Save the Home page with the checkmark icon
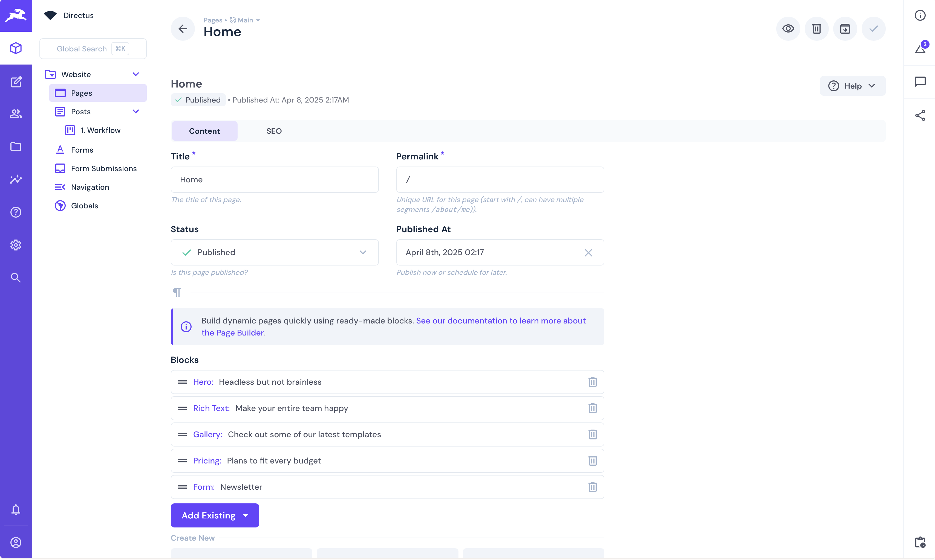This screenshot has height=560, width=935. 873,28
